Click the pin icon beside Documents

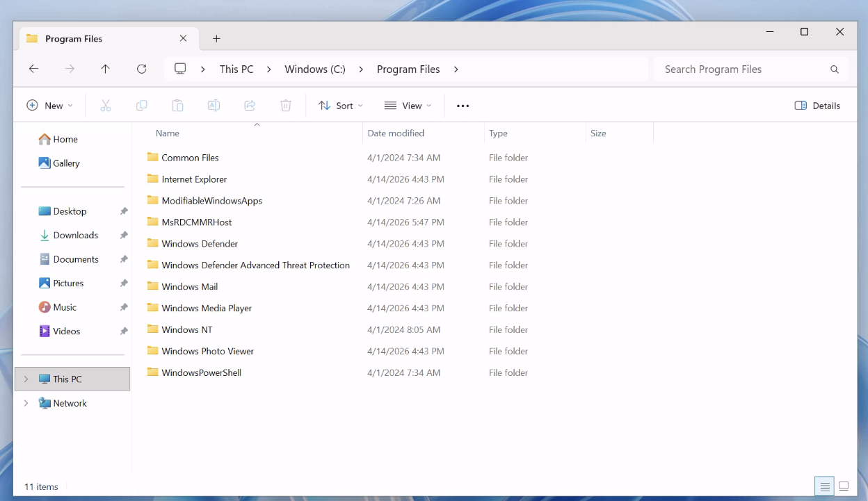pos(124,259)
